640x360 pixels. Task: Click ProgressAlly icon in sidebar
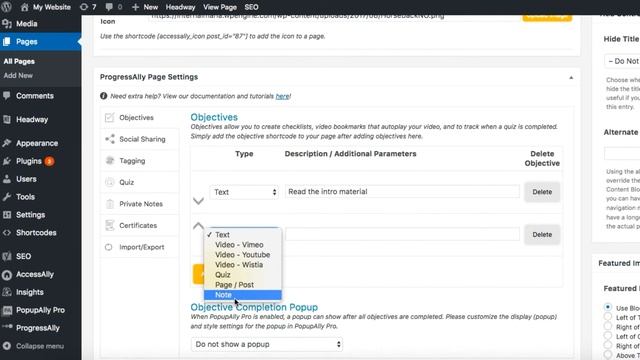pyautogui.click(x=7, y=327)
